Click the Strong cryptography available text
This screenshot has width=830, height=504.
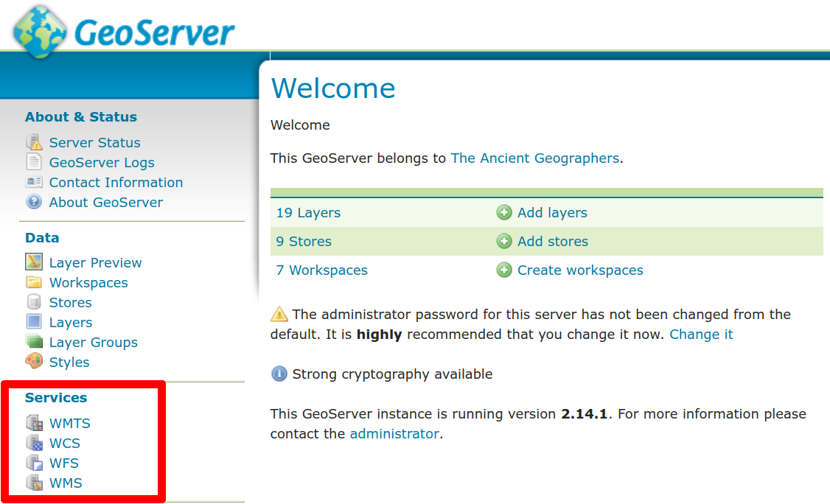click(x=392, y=374)
